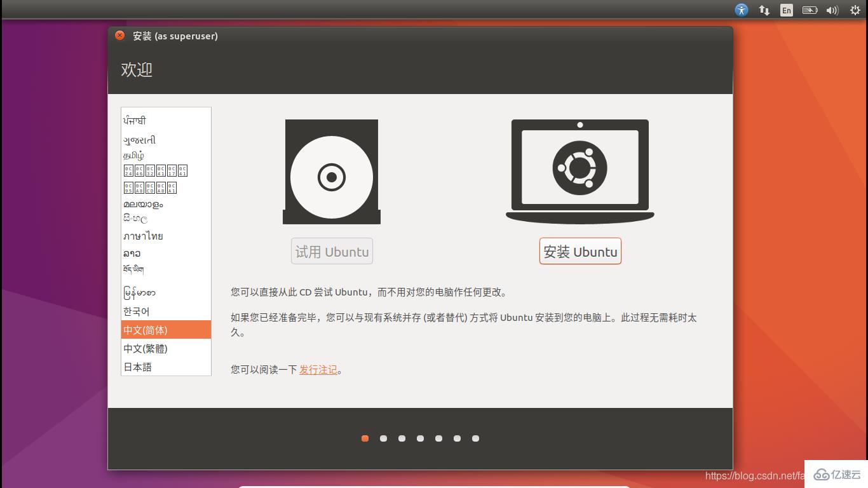Click the 试用 Ubuntu button
The height and width of the screenshot is (488, 868).
[332, 252]
